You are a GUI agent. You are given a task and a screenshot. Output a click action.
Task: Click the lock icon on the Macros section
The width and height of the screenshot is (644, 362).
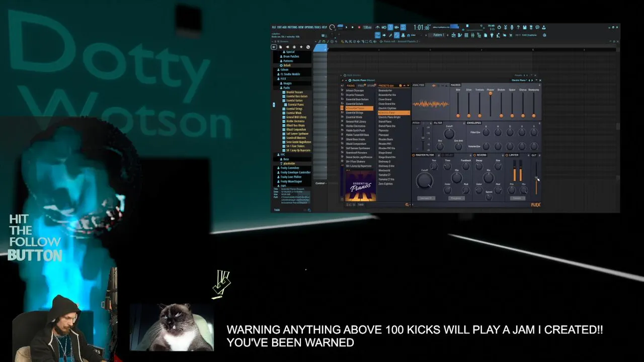coord(539,85)
